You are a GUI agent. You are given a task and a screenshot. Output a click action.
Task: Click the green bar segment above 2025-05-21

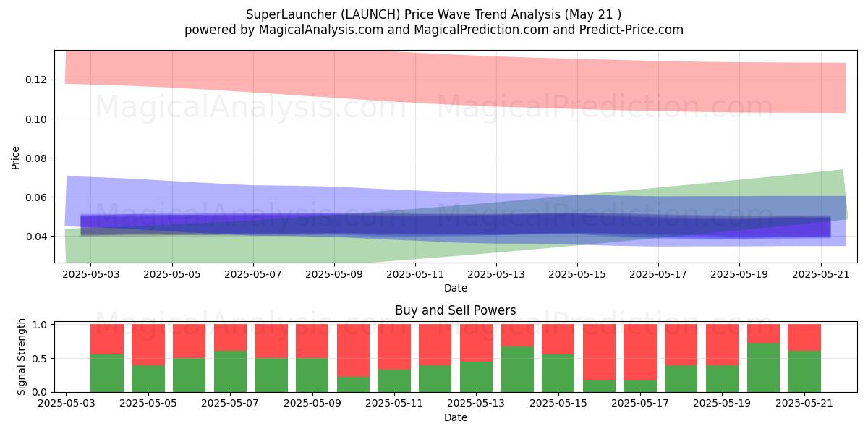804,371
